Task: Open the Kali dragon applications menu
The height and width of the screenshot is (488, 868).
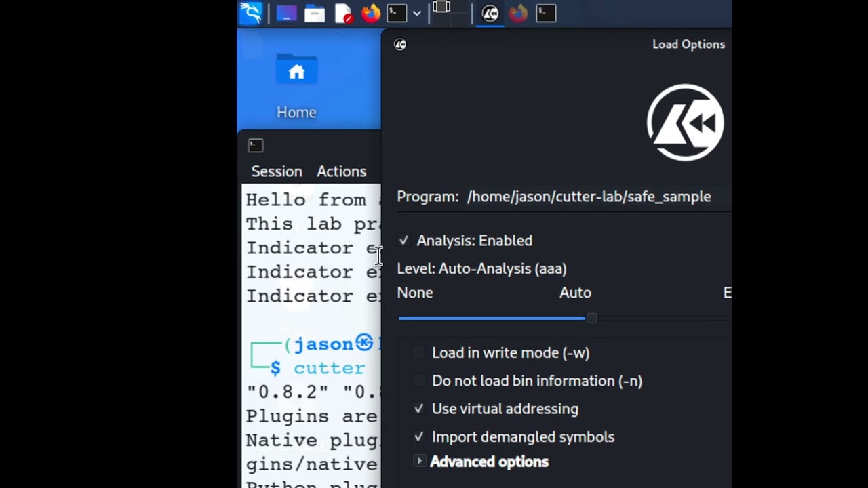Action: pyautogui.click(x=251, y=13)
